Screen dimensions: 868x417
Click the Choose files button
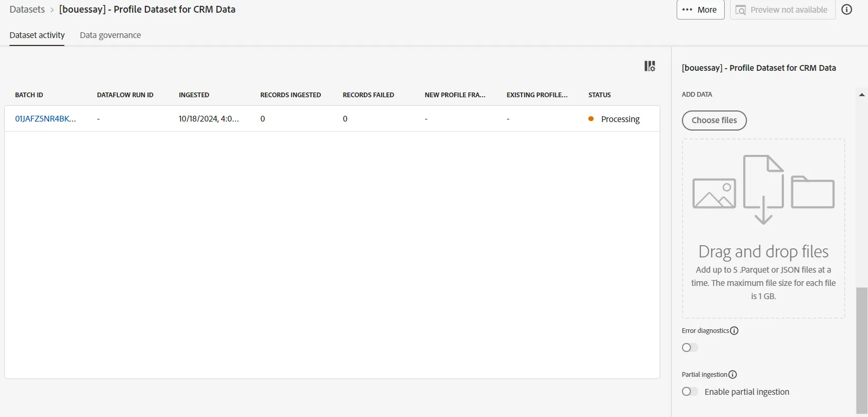click(x=714, y=121)
